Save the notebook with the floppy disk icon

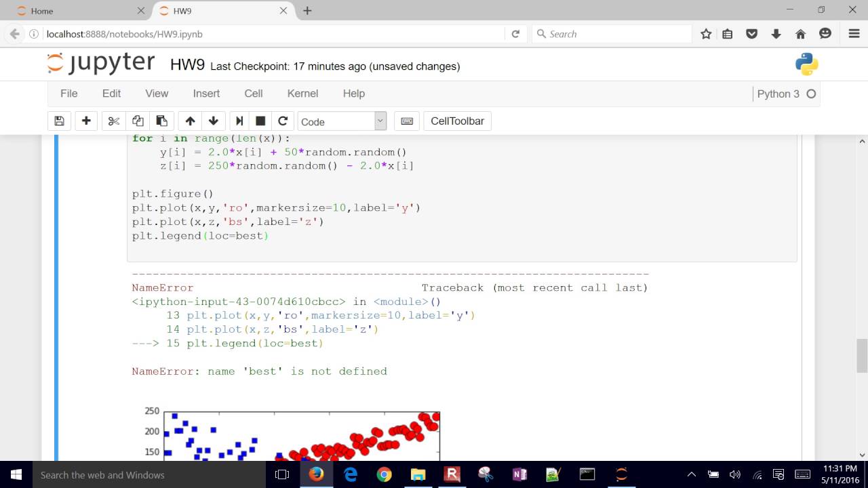click(x=59, y=121)
